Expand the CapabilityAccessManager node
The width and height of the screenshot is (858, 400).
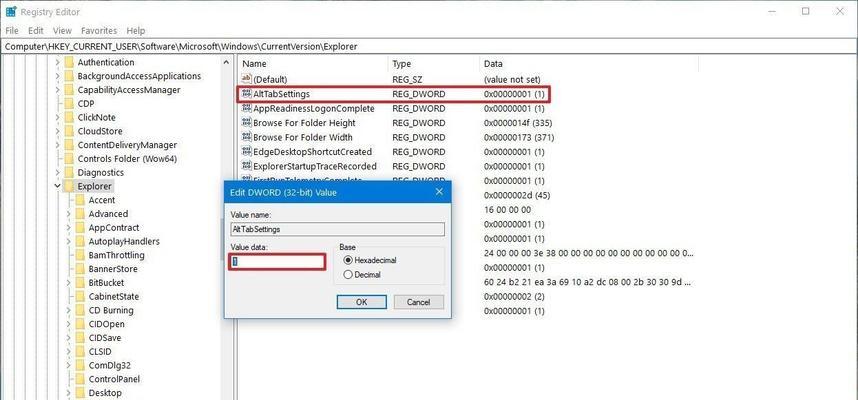click(57, 90)
